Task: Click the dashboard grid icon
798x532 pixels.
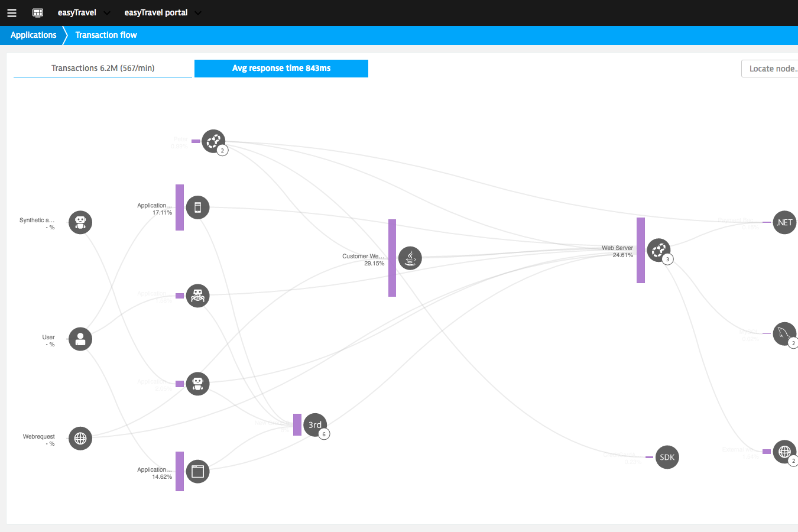Action: [38, 12]
